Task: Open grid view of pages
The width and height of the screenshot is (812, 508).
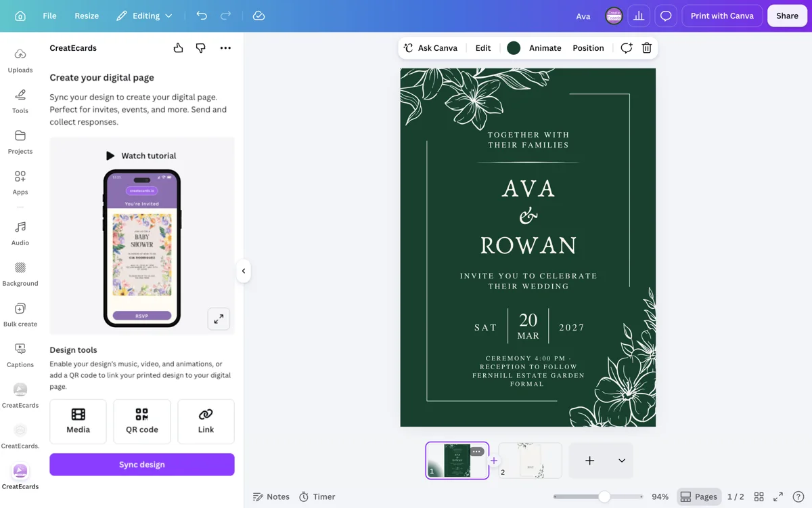Action: pos(759,496)
